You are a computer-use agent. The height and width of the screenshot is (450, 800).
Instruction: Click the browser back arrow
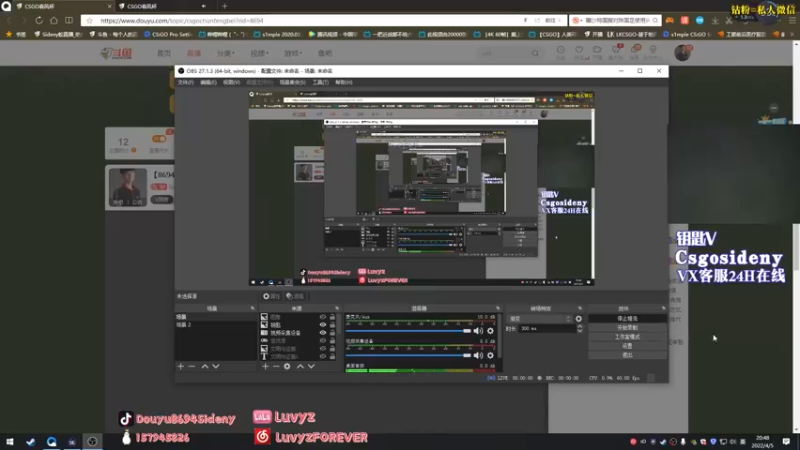coord(9,20)
